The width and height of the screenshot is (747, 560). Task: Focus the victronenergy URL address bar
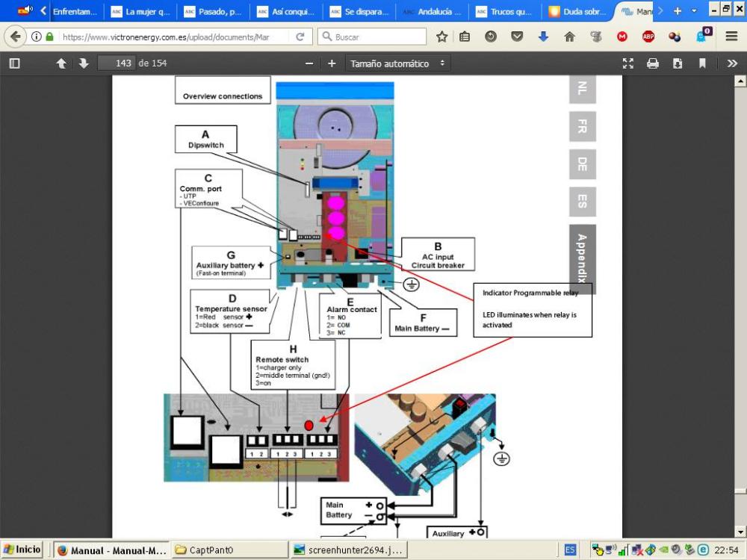click(x=166, y=37)
